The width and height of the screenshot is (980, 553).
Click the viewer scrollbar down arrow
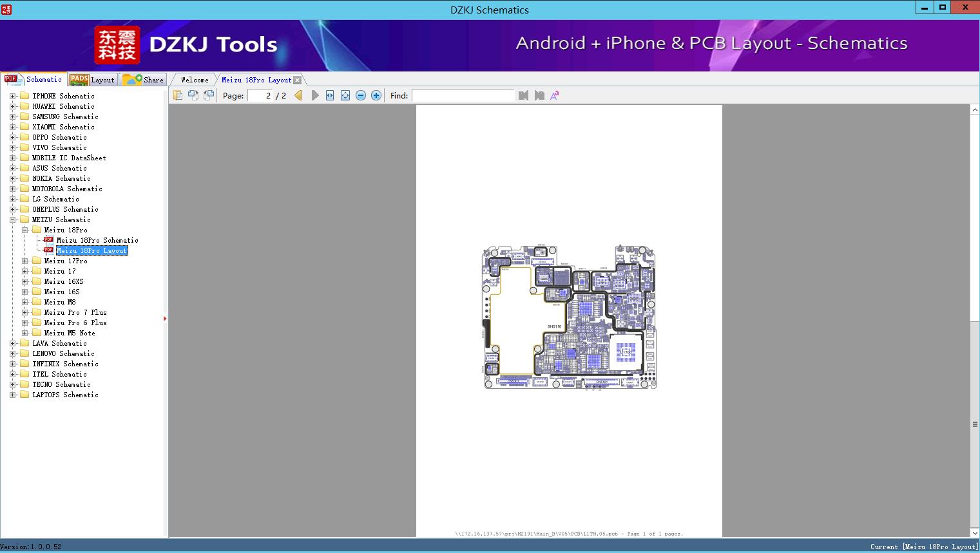click(x=975, y=532)
